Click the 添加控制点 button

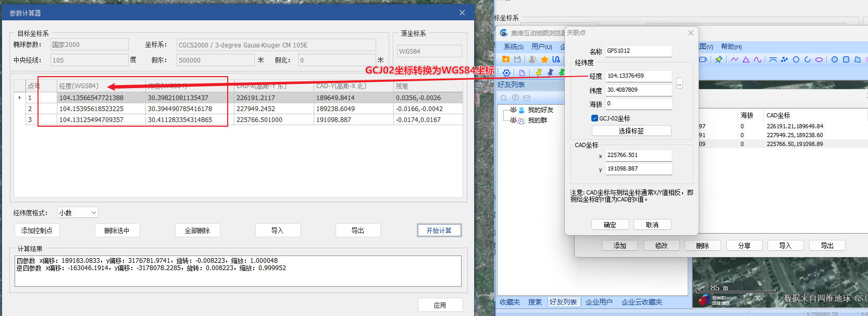[x=37, y=230]
